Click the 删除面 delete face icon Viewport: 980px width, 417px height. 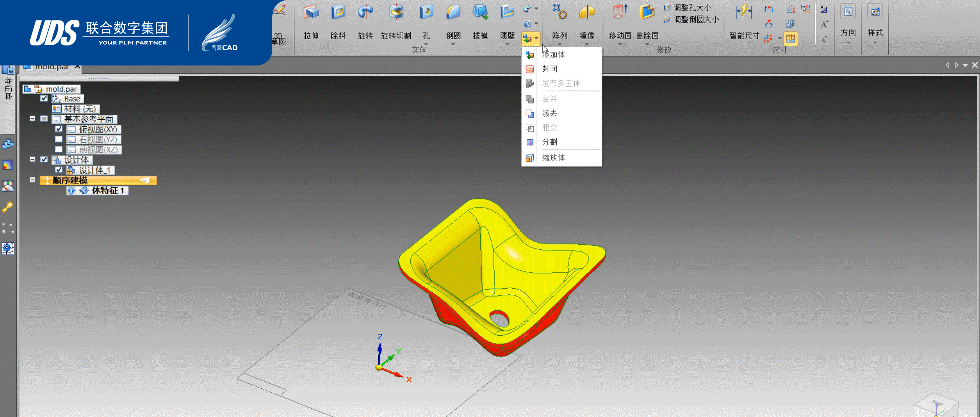pos(647,13)
